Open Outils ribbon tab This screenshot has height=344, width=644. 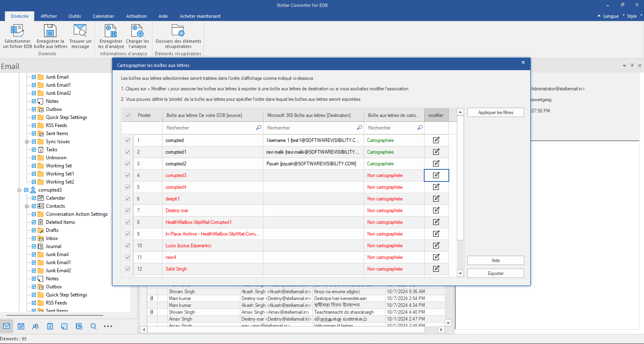click(75, 16)
